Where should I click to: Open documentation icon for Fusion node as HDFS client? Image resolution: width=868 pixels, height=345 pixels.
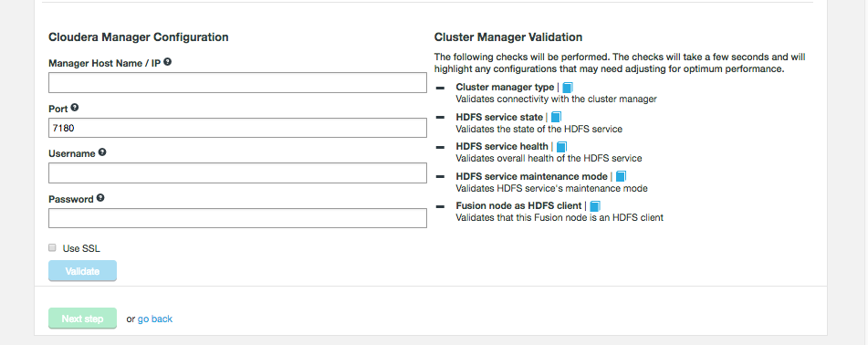[x=595, y=206]
